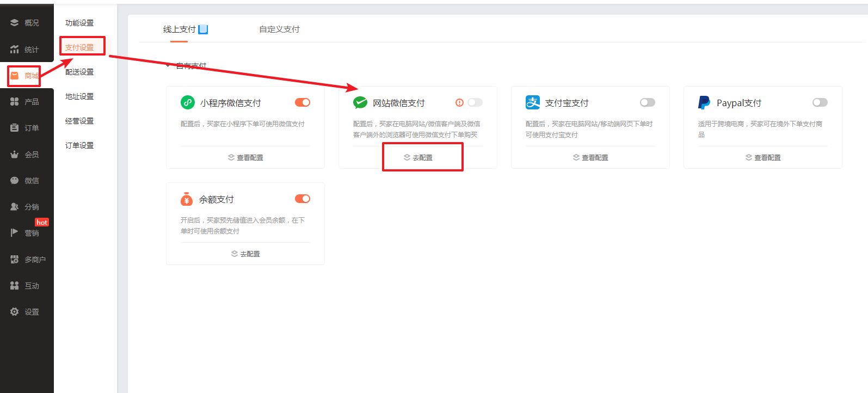Open 订单设置 in the submenu

pyautogui.click(x=79, y=145)
